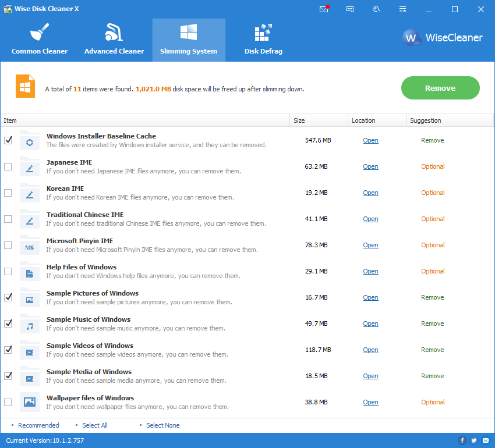Click the 118.7 MB size value

(318, 350)
